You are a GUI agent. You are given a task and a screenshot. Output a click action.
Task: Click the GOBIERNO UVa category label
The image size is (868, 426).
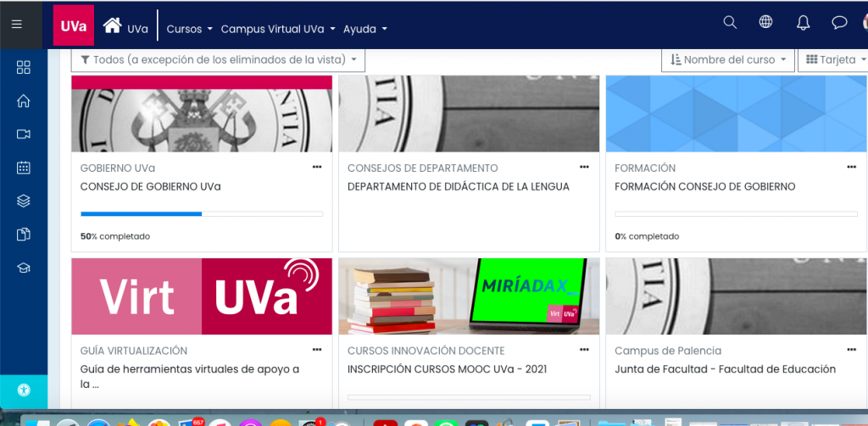pos(117,168)
